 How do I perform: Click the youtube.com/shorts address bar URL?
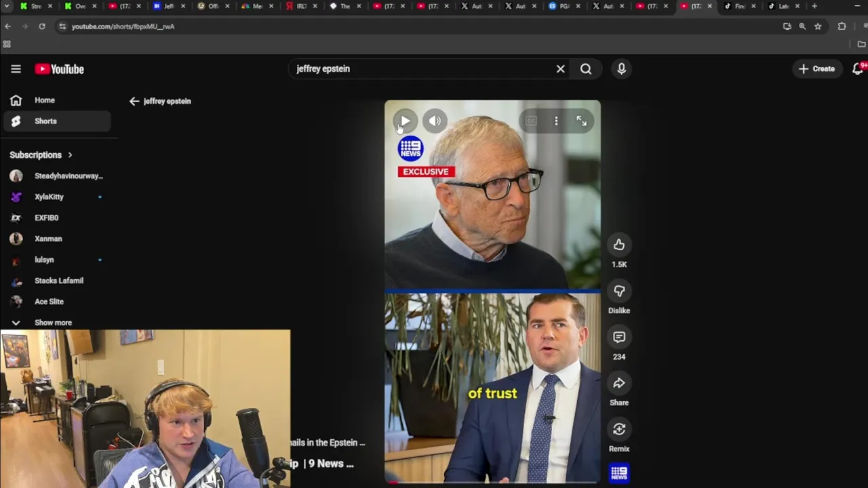[x=123, y=26]
